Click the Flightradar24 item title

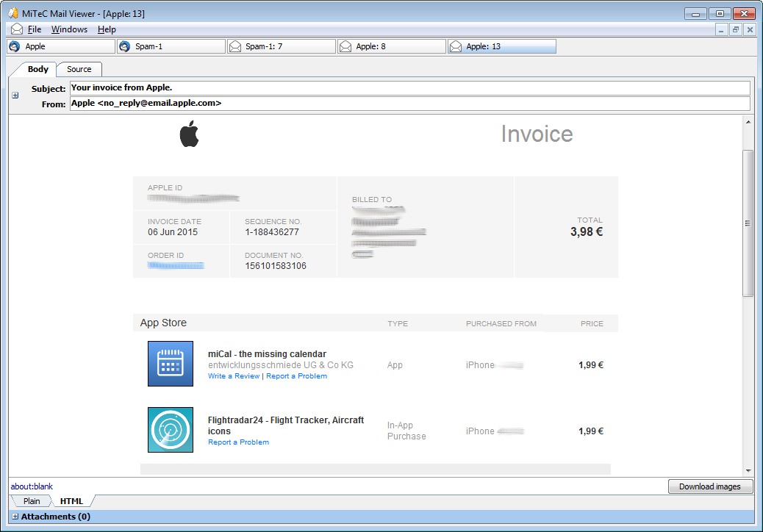tap(286, 425)
